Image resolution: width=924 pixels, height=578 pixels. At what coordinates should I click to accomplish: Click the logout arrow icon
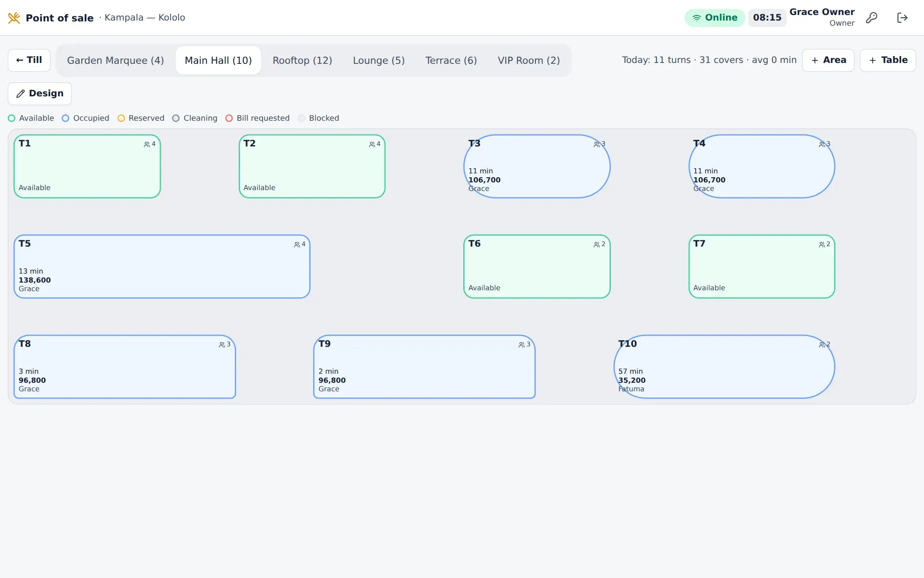902,18
